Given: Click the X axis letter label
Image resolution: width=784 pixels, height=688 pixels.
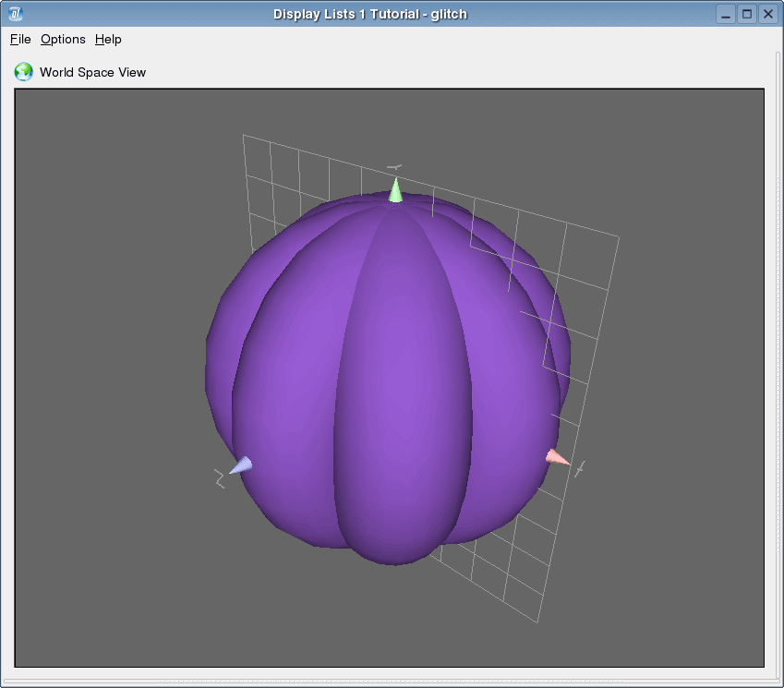Looking at the screenshot, I should click(580, 469).
